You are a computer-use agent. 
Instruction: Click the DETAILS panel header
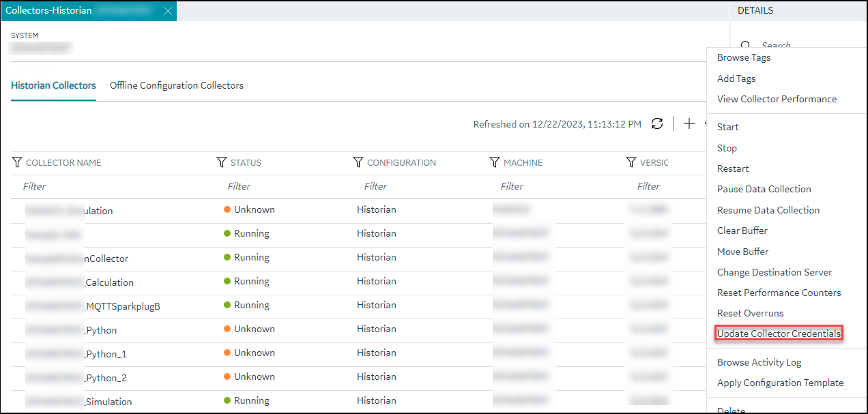point(755,11)
